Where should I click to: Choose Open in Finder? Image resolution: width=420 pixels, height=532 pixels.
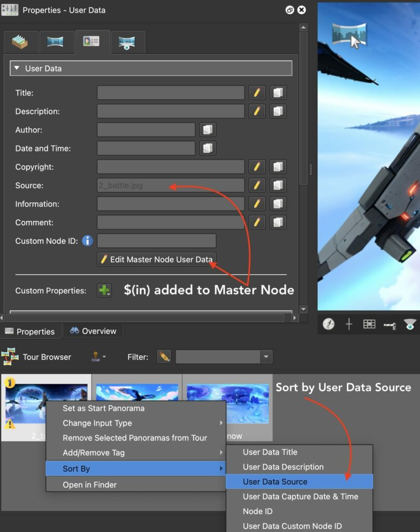[136, 485]
